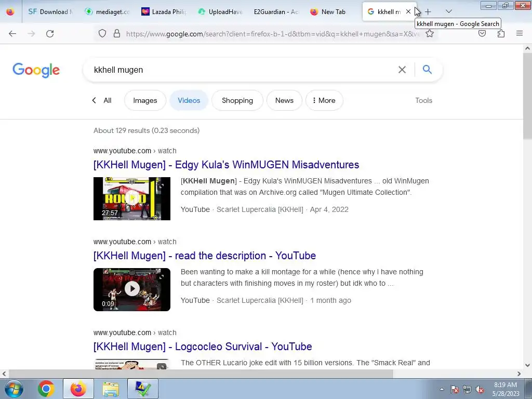Play the 0:09 video thumbnail
Screen dimensions: 532x399
point(132,289)
